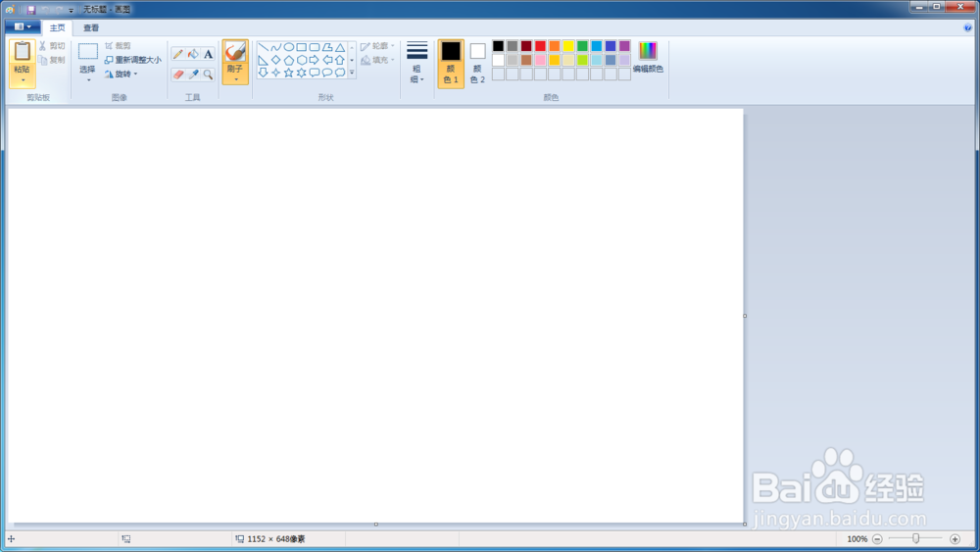Choose the Rectangle shape
Screen dimensions: 980x552
301,47
